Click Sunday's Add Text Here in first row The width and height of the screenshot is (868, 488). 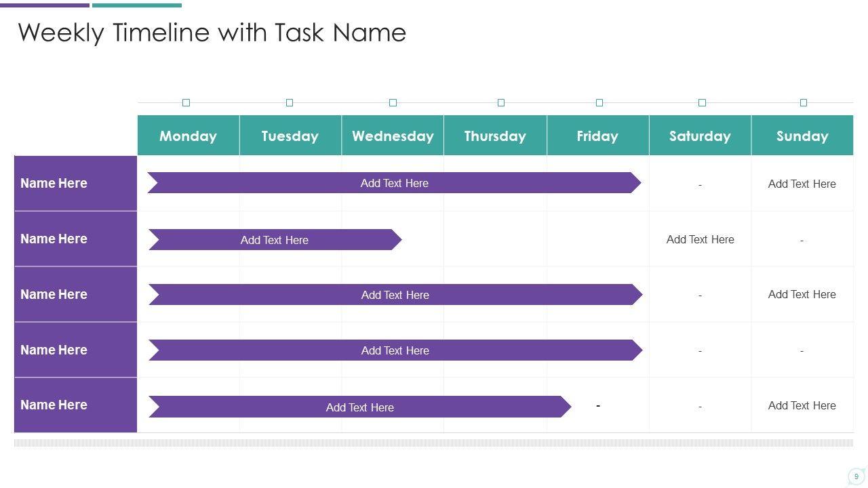[802, 184]
